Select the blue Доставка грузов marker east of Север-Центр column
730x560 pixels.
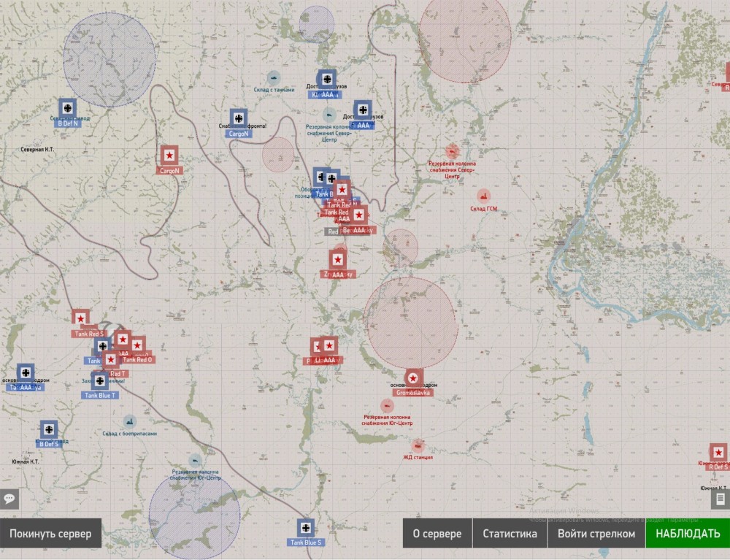pyautogui.click(x=363, y=110)
